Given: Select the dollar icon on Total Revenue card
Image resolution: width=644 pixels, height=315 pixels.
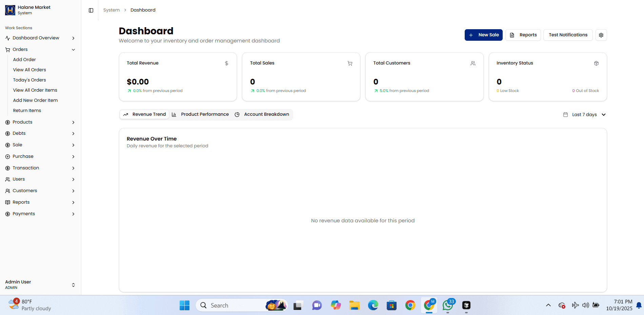Looking at the screenshot, I should [226, 63].
